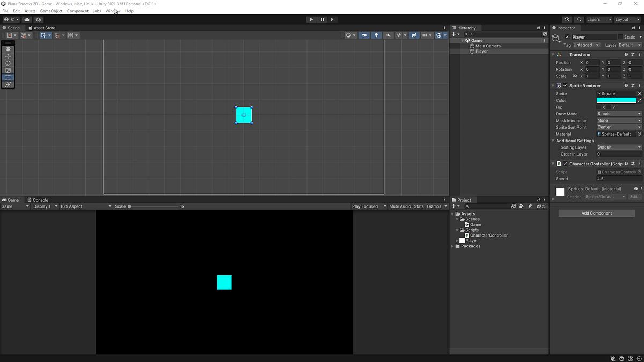Open the Tag dropdown (Untagged)
644x362 pixels.
[x=587, y=45]
